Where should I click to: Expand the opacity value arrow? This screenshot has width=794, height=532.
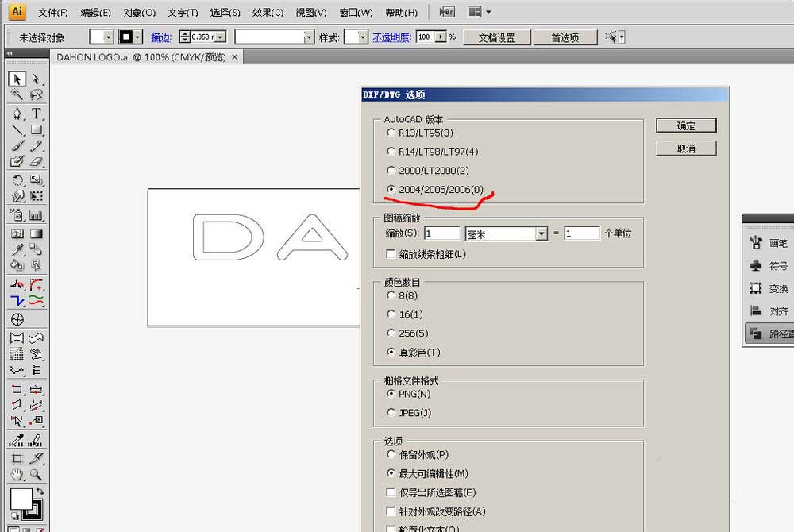441,37
